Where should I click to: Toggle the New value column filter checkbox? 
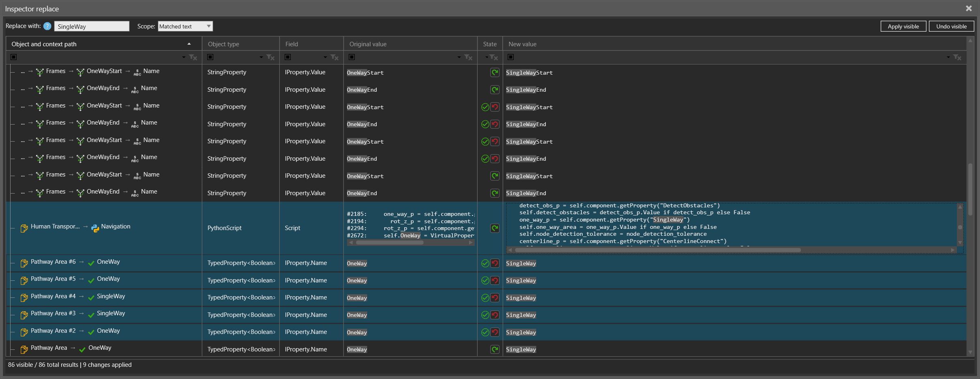click(x=511, y=57)
